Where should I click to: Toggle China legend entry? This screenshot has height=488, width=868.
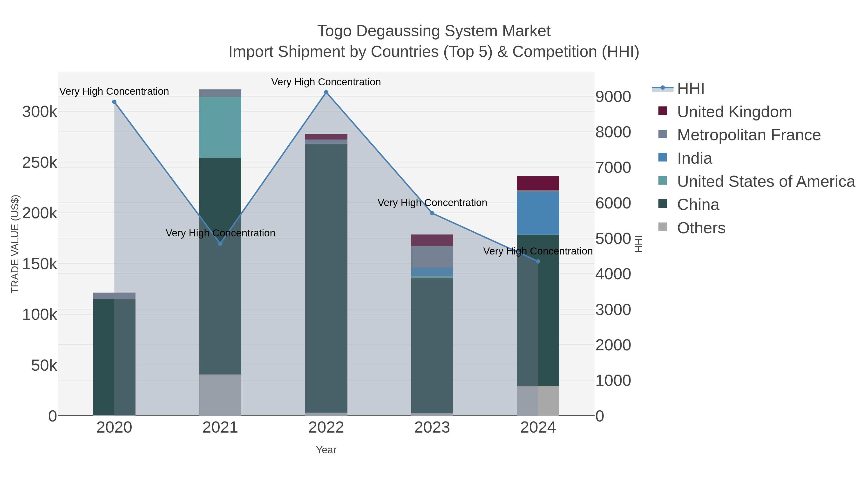688,205
